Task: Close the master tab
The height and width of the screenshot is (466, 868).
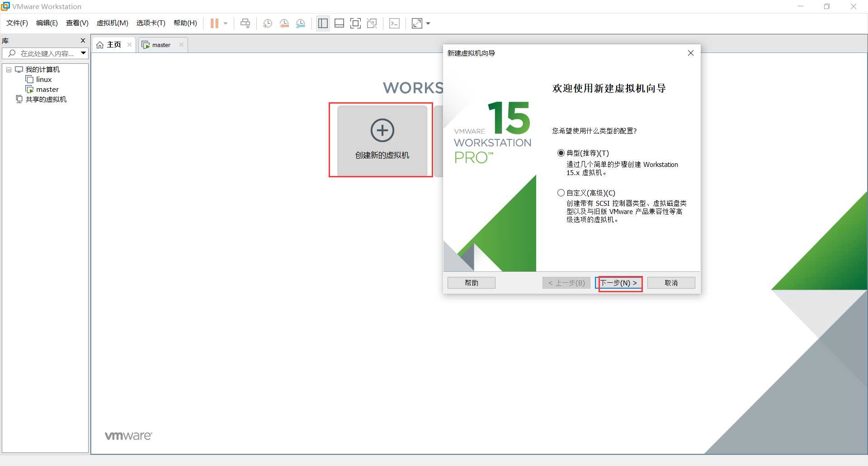Action: (181, 45)
